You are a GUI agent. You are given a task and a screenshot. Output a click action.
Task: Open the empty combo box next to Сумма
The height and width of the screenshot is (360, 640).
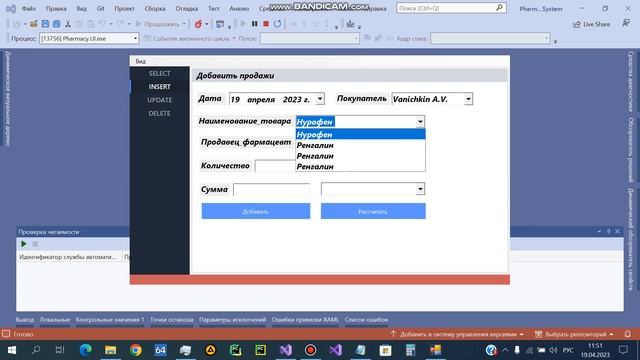[x=373, y=189]
